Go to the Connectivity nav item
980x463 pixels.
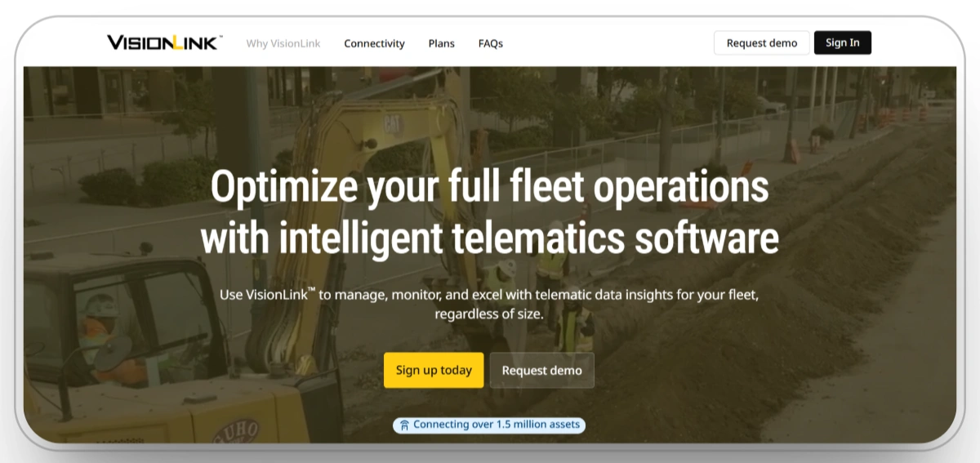[x=374, y=43]
